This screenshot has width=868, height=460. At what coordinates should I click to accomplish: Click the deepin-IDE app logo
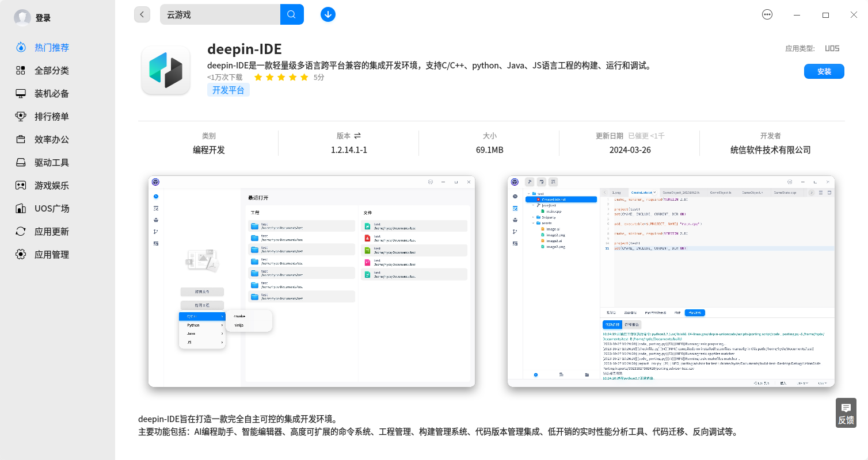(166, 70)
